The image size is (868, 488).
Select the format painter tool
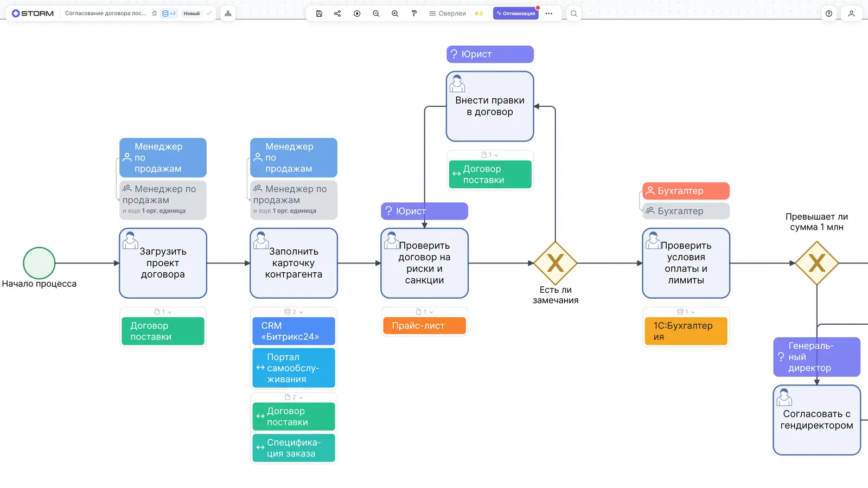[414, 14]
